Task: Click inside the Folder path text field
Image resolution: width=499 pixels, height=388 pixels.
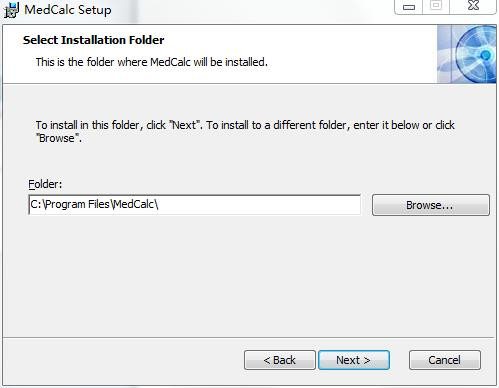Action: (194, 205)
